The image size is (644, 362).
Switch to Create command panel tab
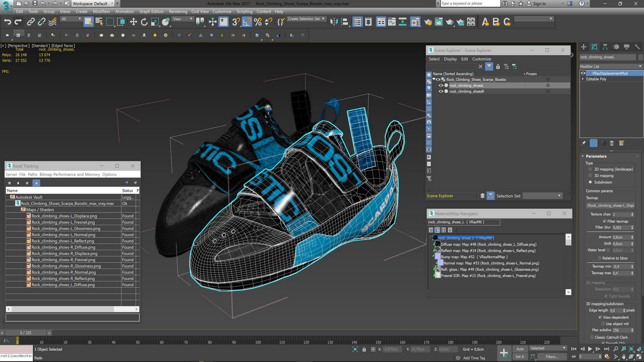click(584, 47)
